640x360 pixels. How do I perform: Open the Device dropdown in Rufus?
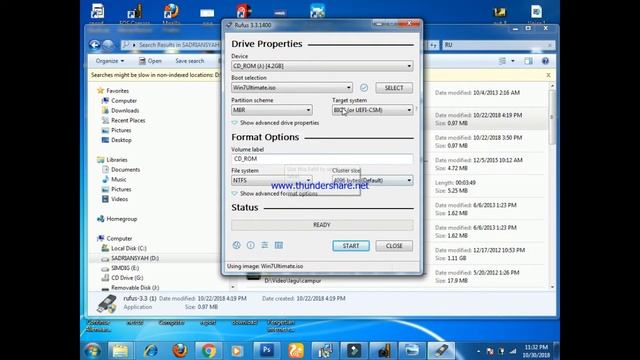click(322, 66)
